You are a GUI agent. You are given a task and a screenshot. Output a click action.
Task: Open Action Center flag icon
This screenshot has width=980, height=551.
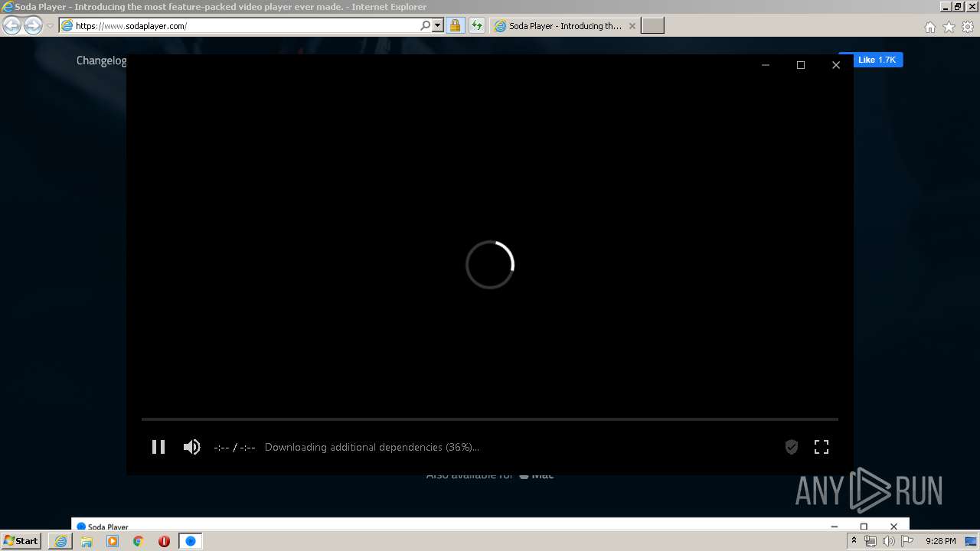(x=907, y=541)
